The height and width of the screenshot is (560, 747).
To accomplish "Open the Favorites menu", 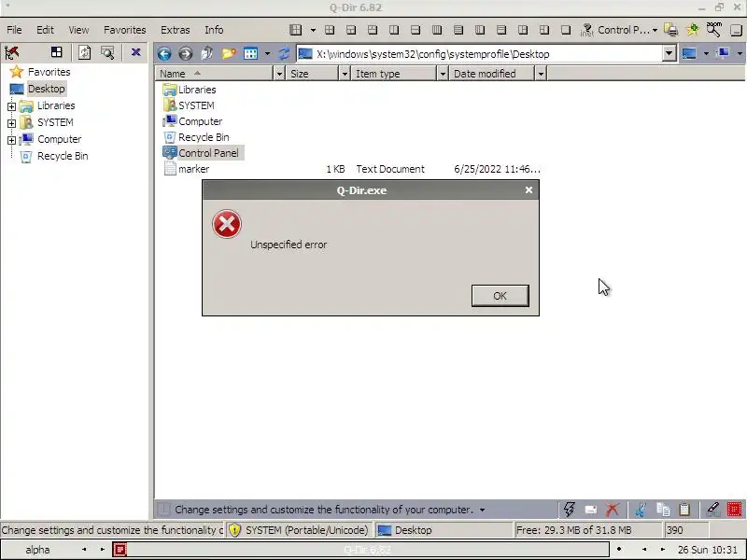I will (x=125, y=30).
